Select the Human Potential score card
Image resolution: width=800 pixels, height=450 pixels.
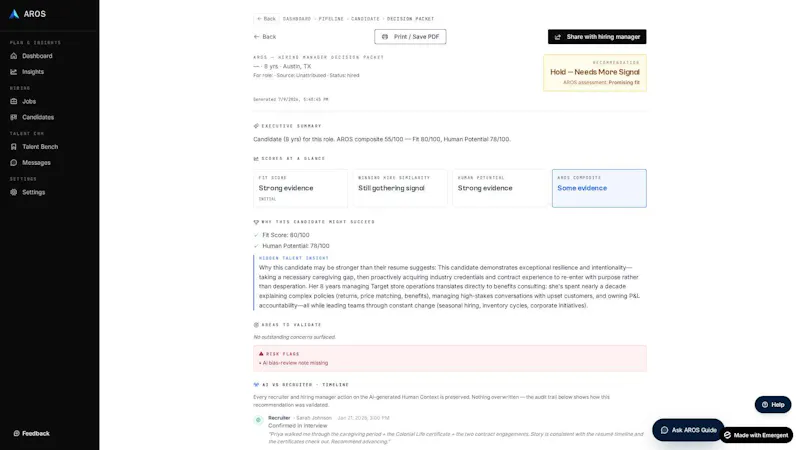[499, 188]
